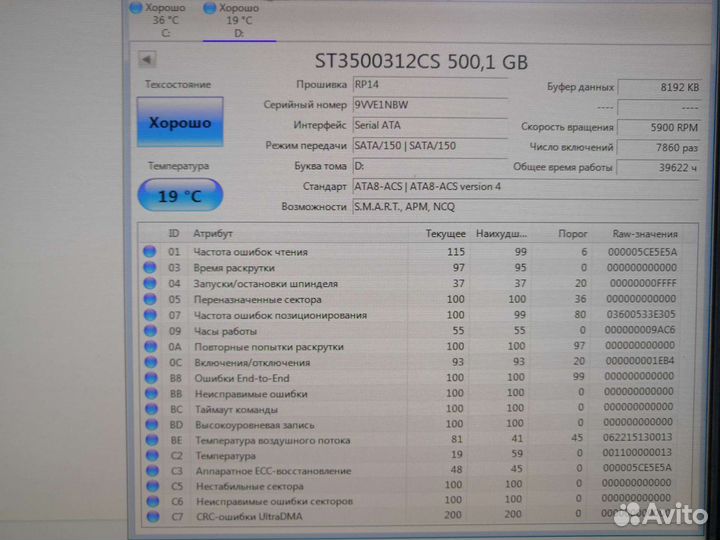720x540 pixels.
Task: Click the SATA/150 transfer mode field
Action: (x=430, y=146)
